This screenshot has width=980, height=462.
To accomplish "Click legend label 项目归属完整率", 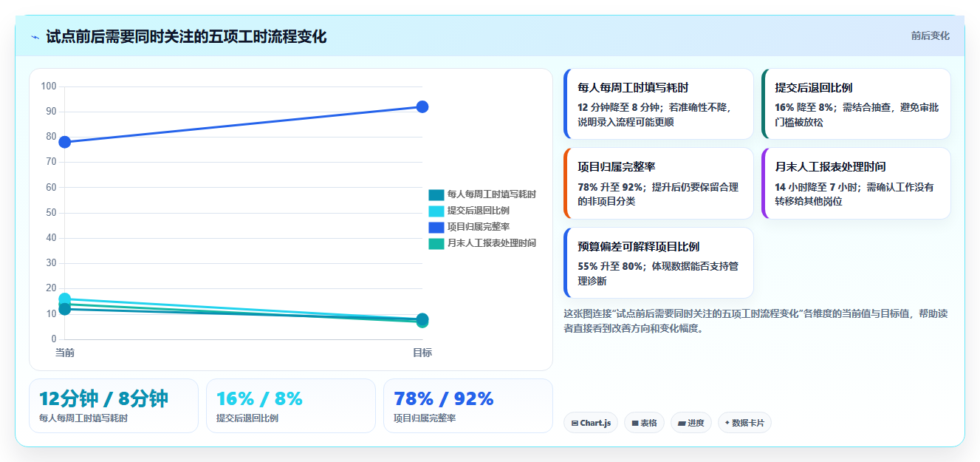I will click(478, 227).
